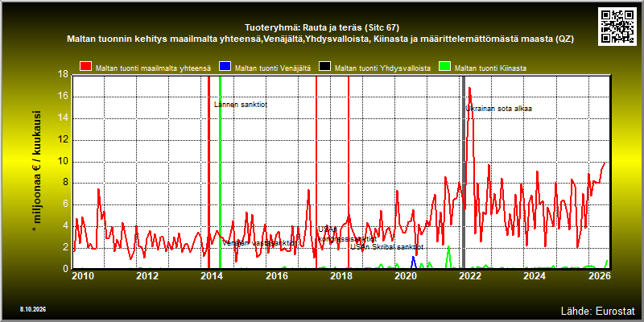The width and height of the screenshot is (644, 322).
Task: Click the 'Ukrainan sota alkaa' annotation
Action: (498, 109)
